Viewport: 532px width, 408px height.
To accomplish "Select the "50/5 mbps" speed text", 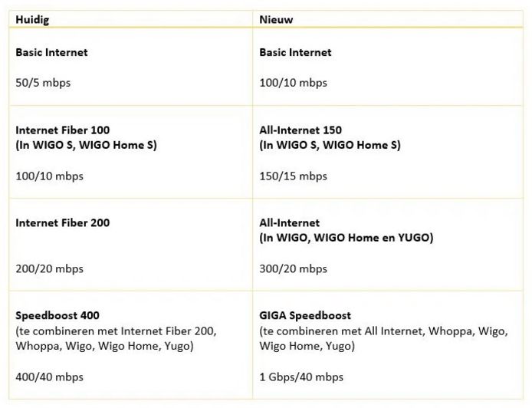I will (x=43, y=82).
